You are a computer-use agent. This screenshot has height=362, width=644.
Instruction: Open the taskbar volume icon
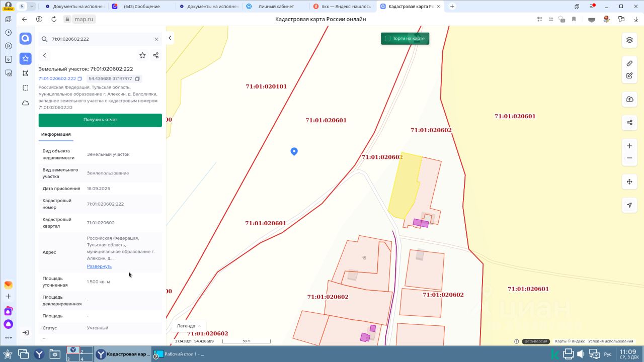pos(580,354)
